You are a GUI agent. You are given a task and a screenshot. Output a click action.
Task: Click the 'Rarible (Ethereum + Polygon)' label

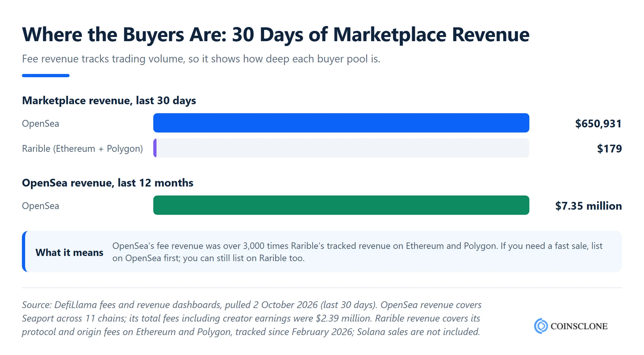[x=82, y=149]
